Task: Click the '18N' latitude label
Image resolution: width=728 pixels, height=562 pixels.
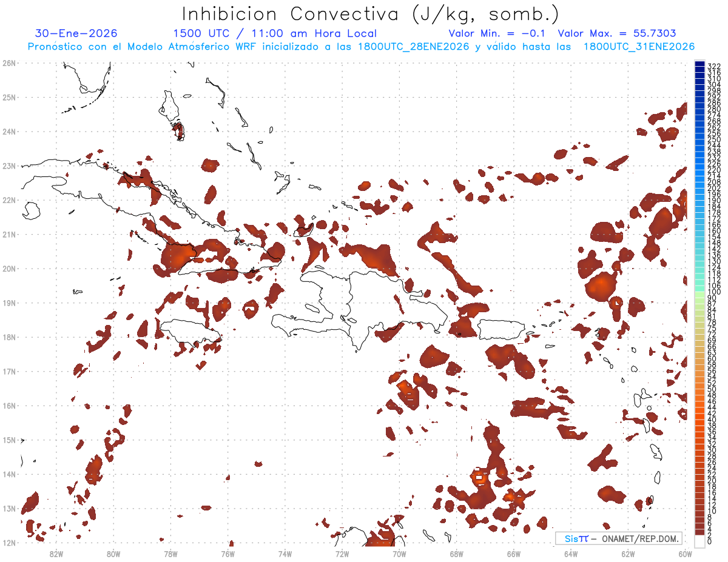Action: coord(9,337)
